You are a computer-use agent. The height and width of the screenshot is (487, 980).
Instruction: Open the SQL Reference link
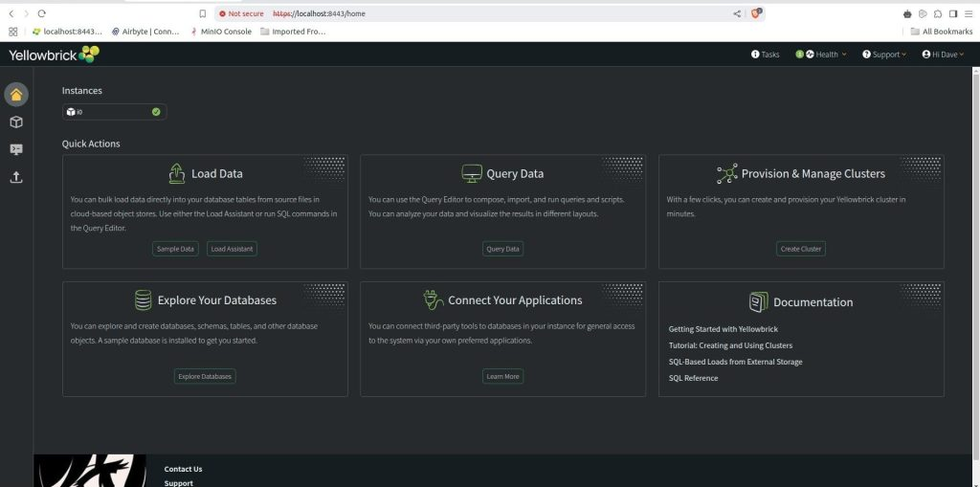point(693,378)
